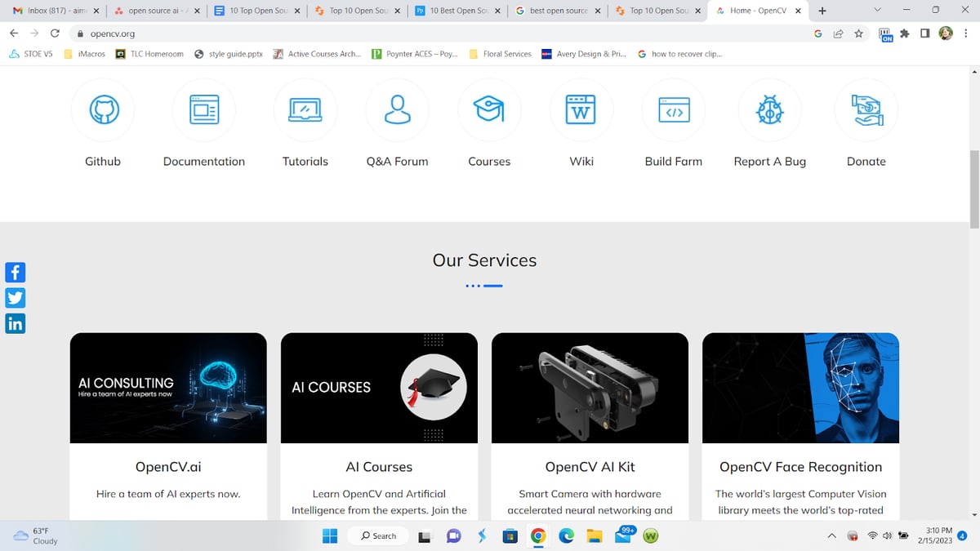Open the Build Farm code icon
980x551 pixels.
click(673, 110)
